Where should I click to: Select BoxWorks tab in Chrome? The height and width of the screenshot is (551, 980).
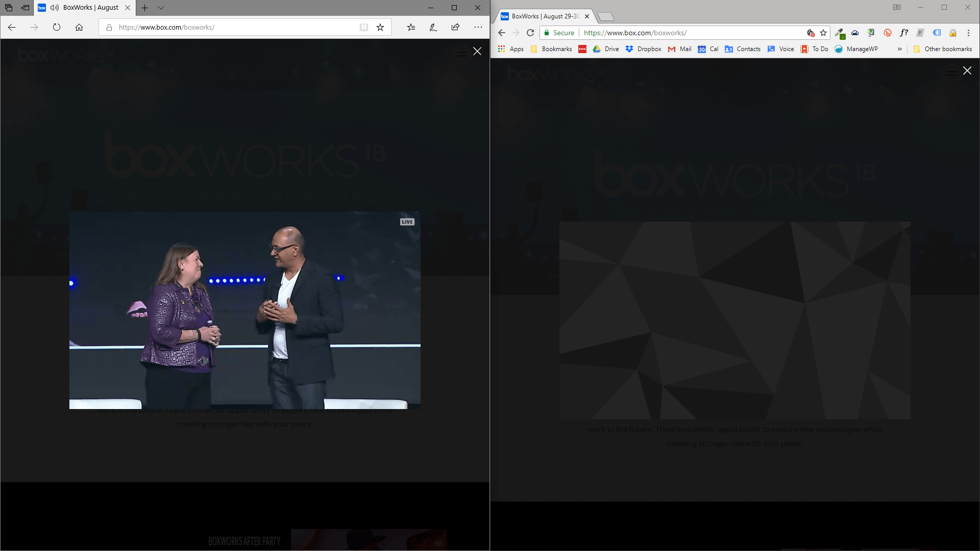545,16
